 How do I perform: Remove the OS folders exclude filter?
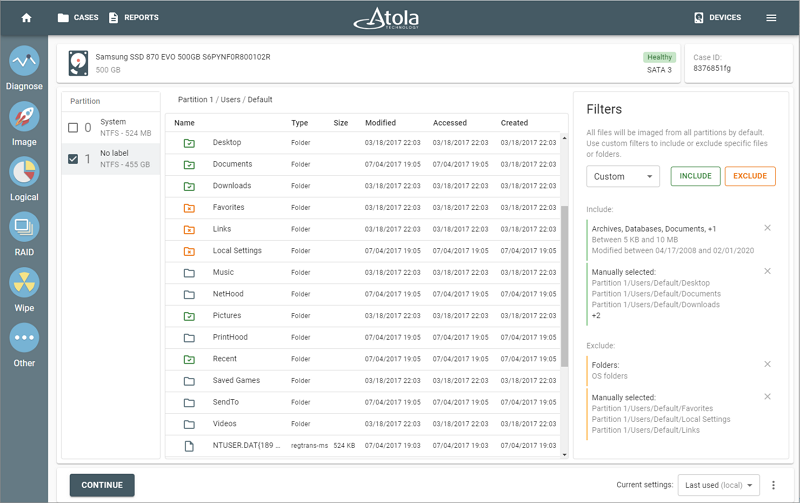tap(767, 364)
